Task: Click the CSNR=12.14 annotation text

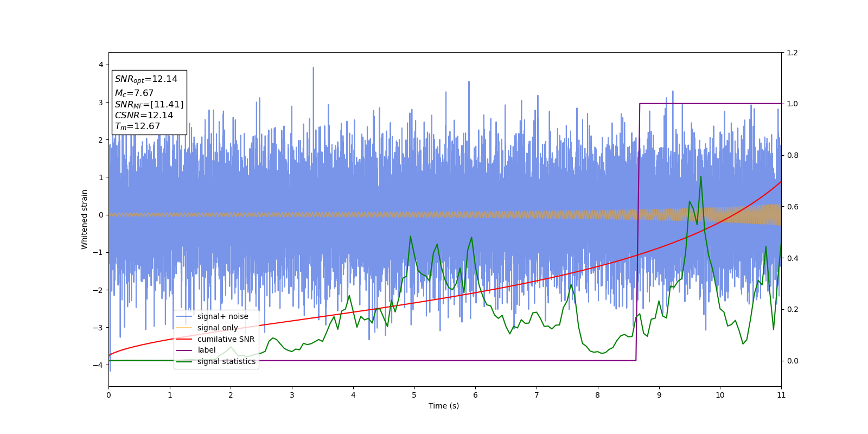Action: tap(144, 116)
